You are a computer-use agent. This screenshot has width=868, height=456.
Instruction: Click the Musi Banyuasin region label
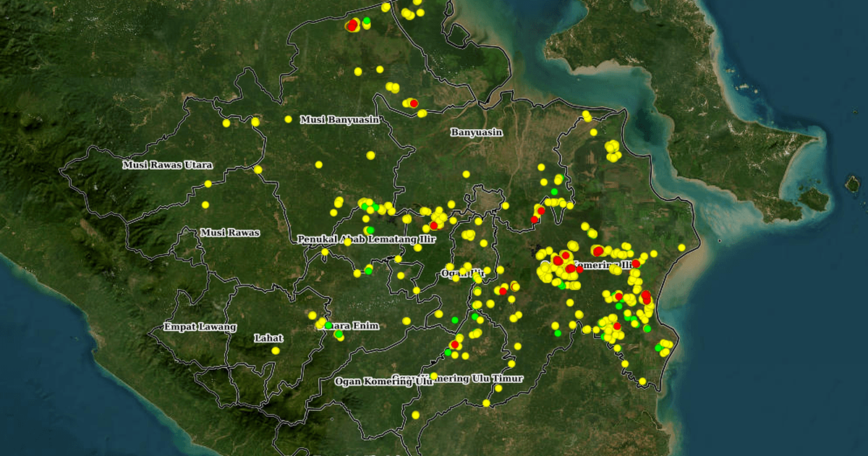340,120
